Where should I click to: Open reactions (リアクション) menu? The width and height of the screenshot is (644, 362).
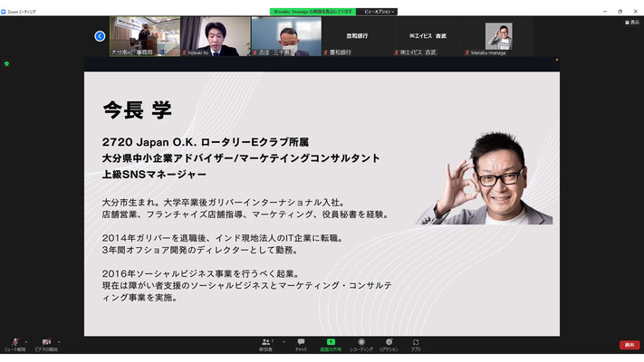389,345
